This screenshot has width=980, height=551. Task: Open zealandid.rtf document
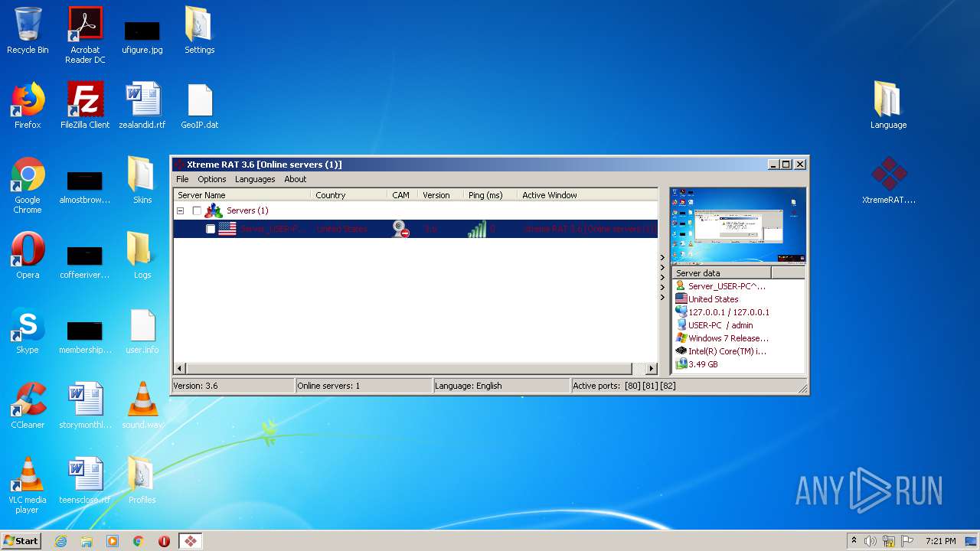click(142, 106)
